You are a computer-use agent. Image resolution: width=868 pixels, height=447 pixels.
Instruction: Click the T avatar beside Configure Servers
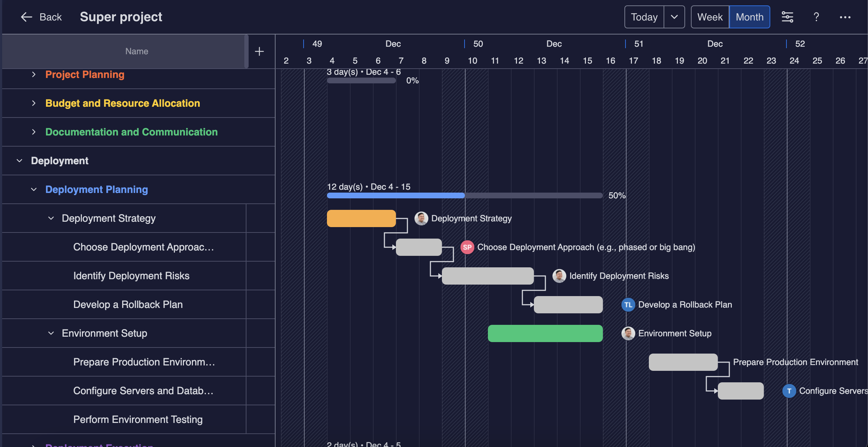[789, 391]
